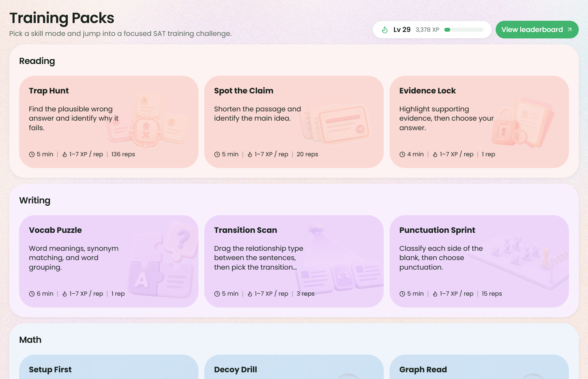Click the Writing section heading
Image resolution: width=588 pixels, height=379 pixels.
click(x=35, y=201)
